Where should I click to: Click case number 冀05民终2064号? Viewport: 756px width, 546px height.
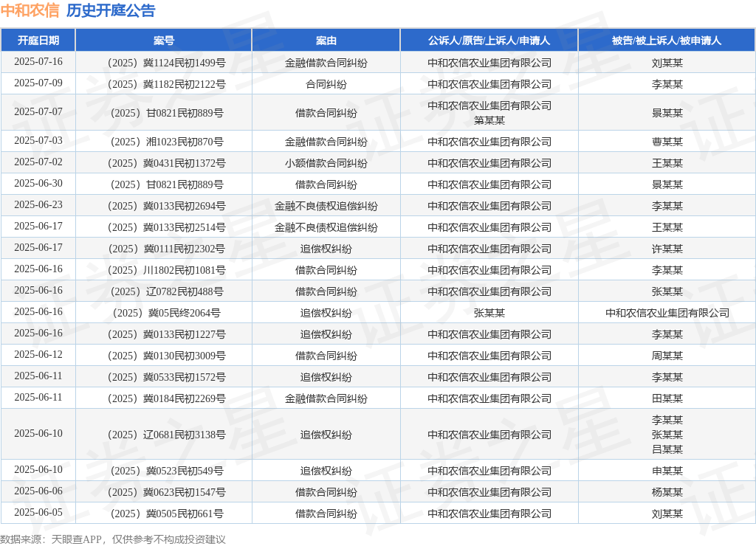point(166,314)
